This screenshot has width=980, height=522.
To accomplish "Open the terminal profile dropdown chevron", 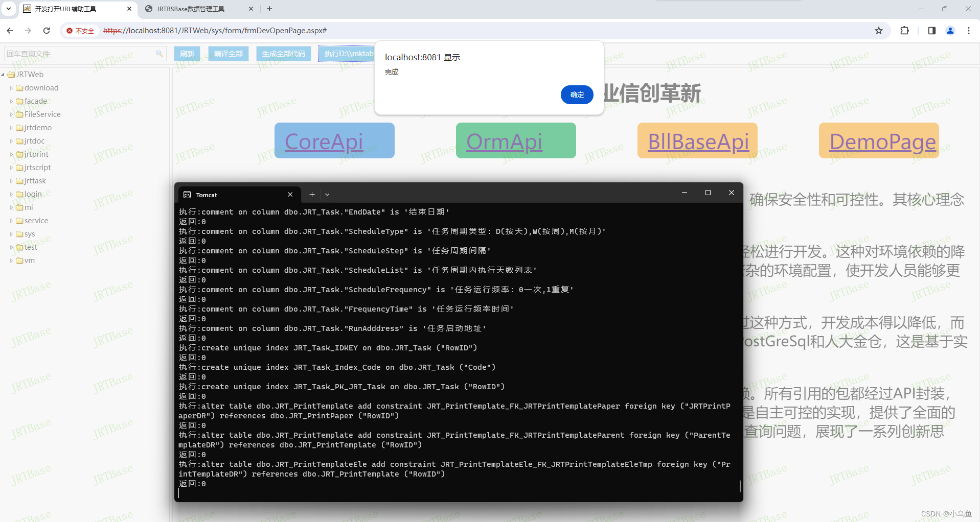I will pyautogui.click(x=327, y=195).
